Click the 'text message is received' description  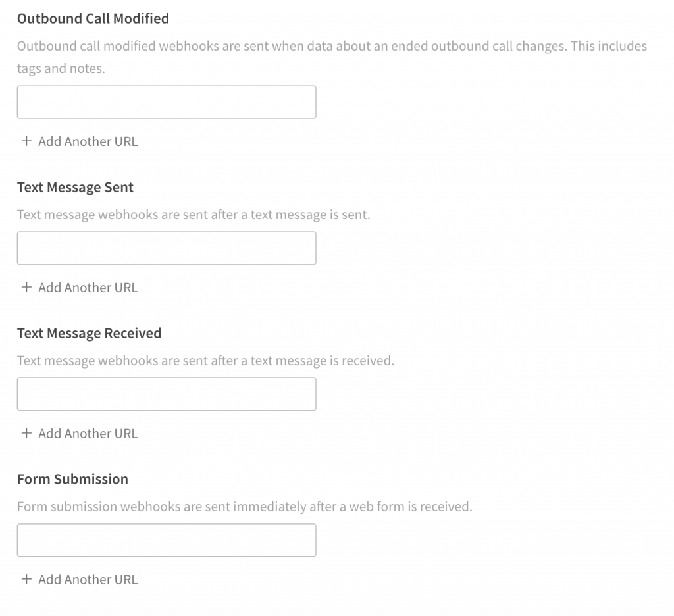click(x=205, y=361)
